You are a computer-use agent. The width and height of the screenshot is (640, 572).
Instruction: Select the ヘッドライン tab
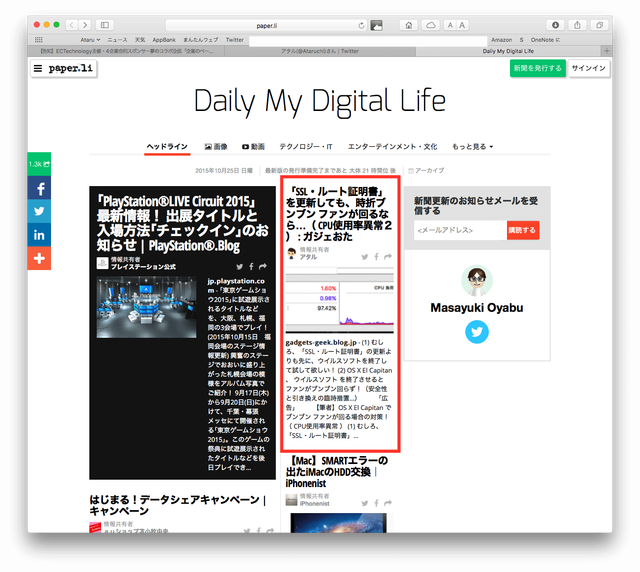[x=167, y=147]
